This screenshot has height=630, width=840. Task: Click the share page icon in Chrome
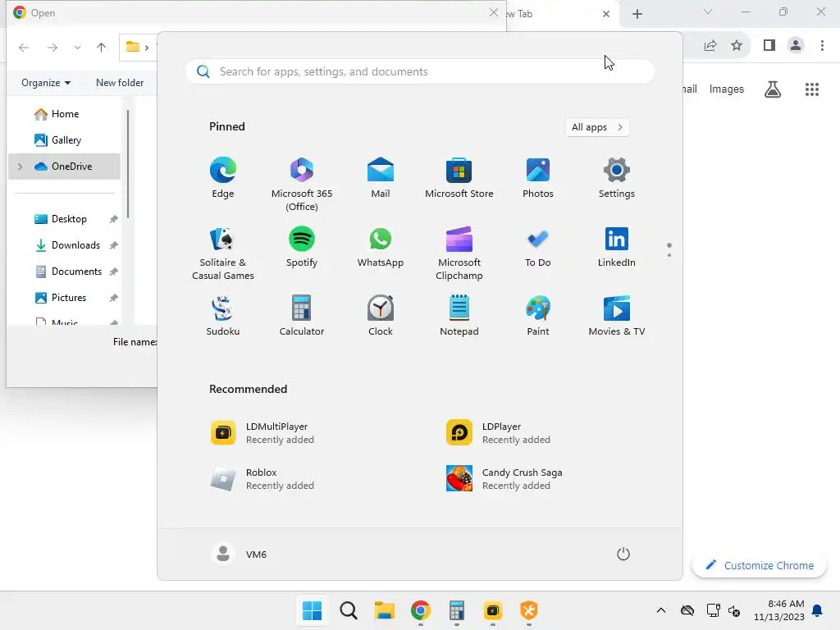click(x=710, y=46)
